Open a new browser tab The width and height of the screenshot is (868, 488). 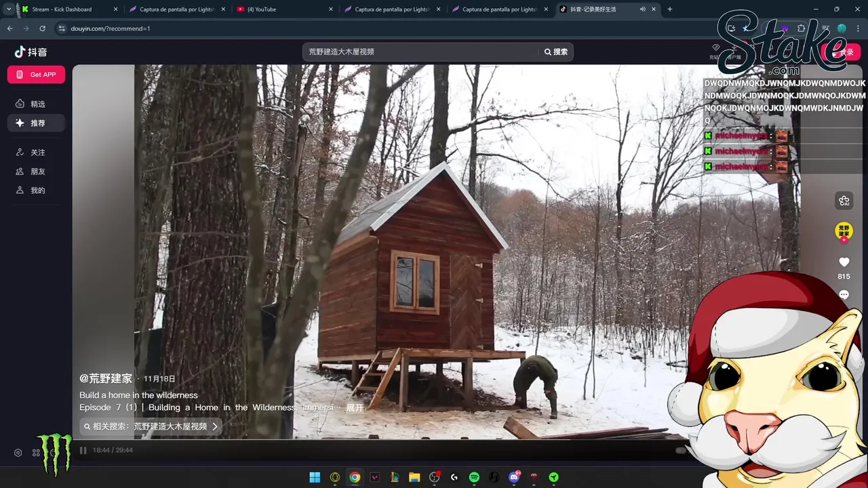(x=670, y=9)
